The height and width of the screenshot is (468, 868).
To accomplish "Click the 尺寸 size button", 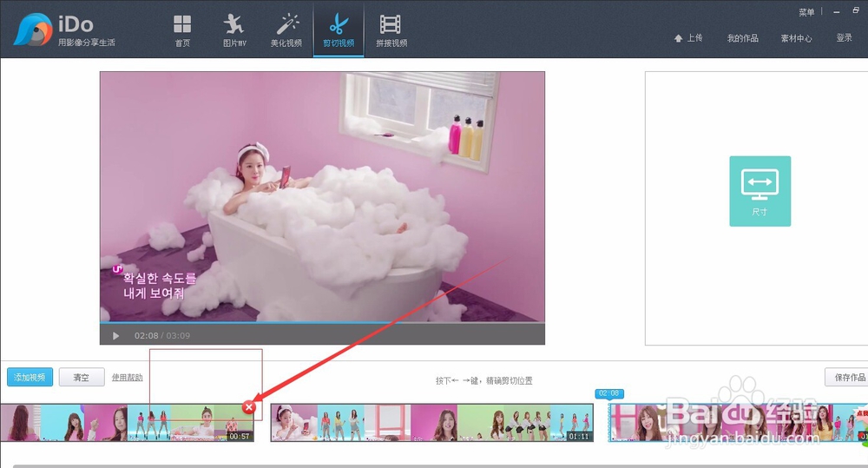I will point(759,191).
